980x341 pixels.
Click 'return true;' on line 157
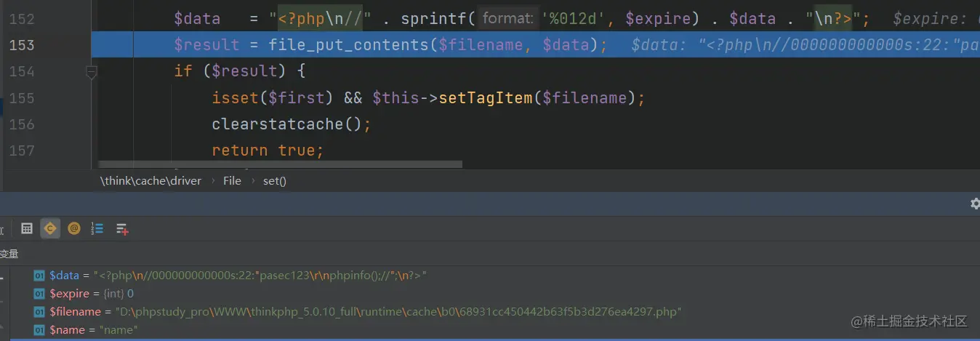coord(268,150)
